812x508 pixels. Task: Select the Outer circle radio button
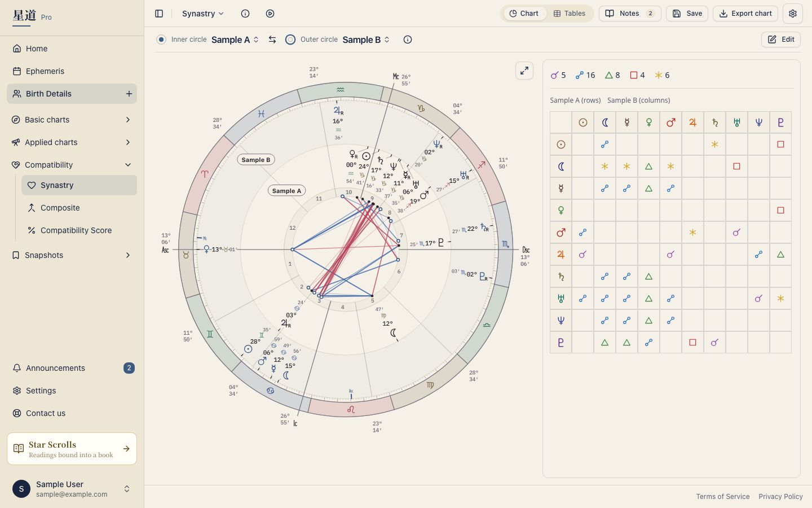coord(290,40)
